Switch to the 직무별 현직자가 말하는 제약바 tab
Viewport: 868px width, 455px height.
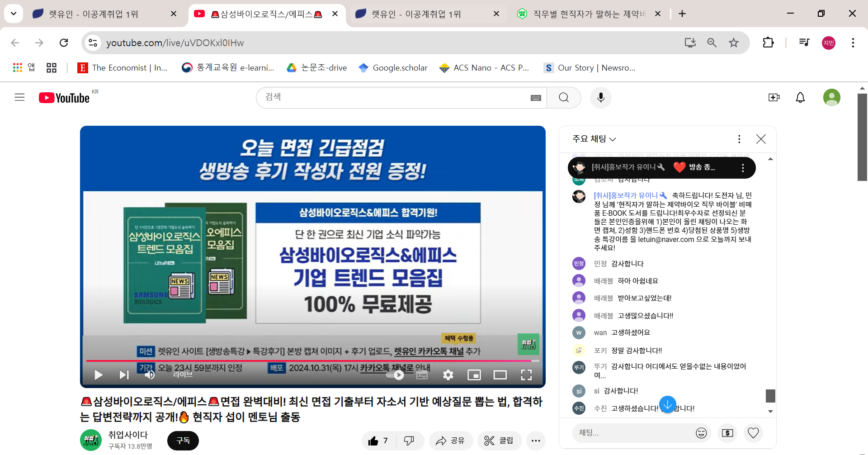coord(588,14)
